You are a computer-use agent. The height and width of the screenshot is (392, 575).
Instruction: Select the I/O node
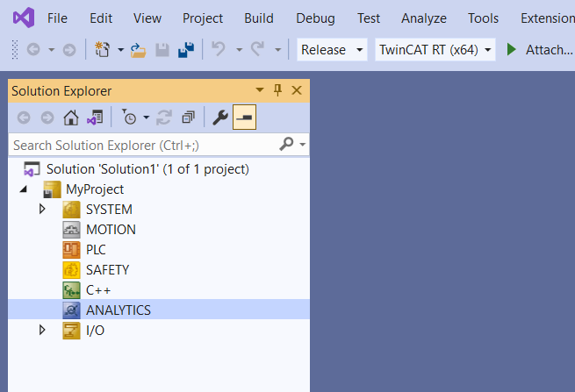click(95, 330)
